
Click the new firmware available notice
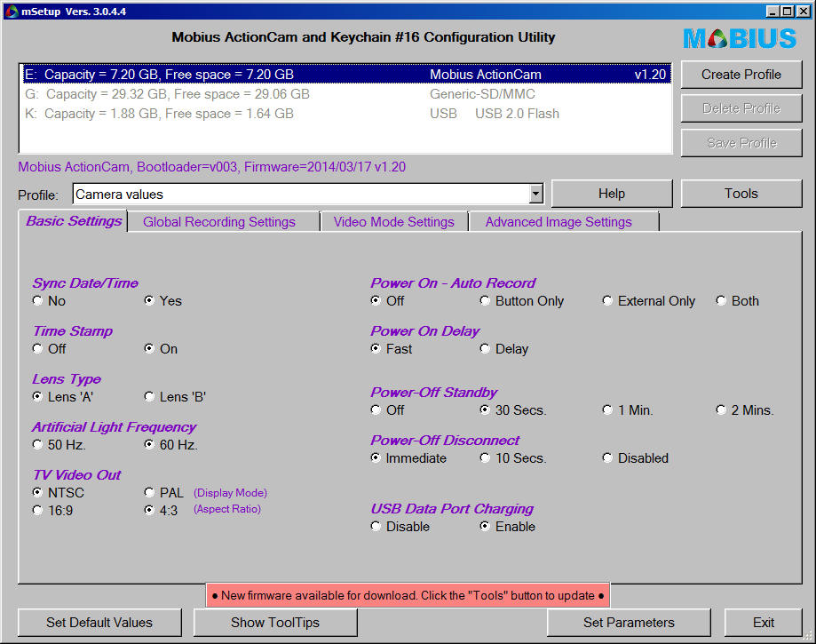tap(408, 595)
